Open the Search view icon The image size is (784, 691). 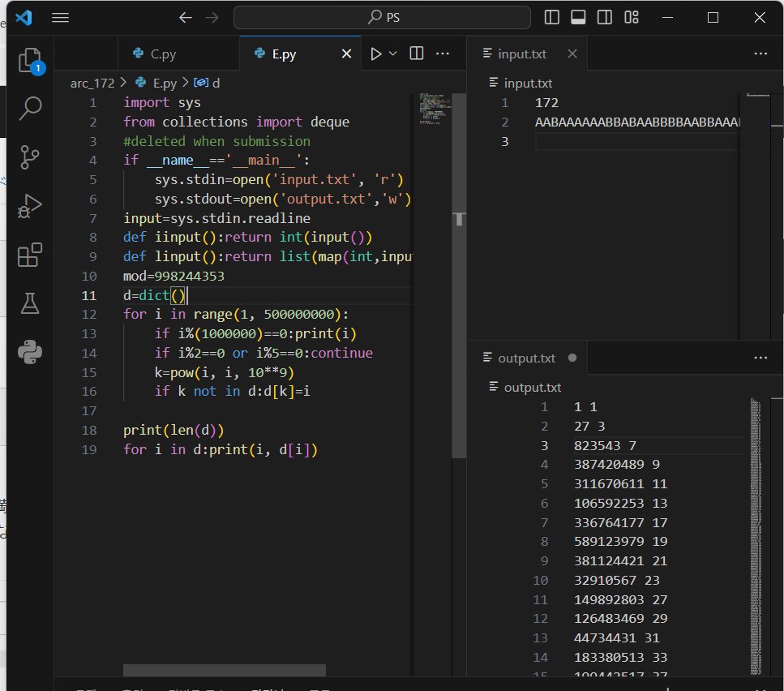(x=30, y=108)
